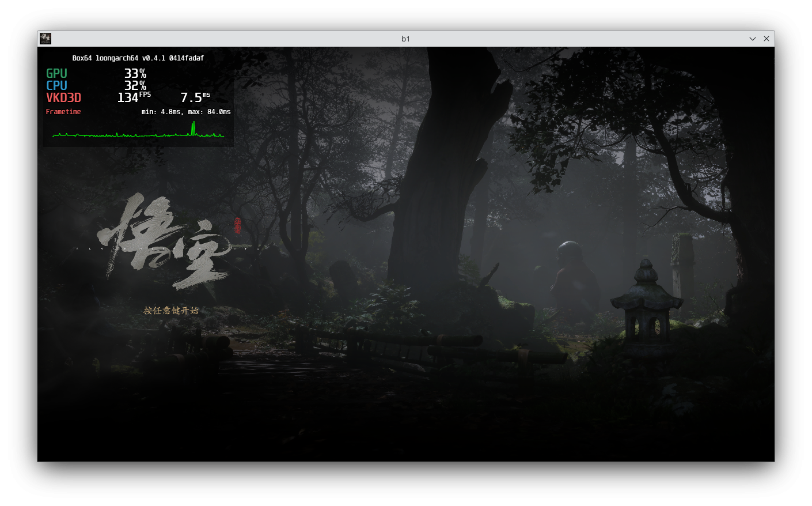Click the red VKD3D label
This screenshot has width=812, height=506.
click(63, 98)
